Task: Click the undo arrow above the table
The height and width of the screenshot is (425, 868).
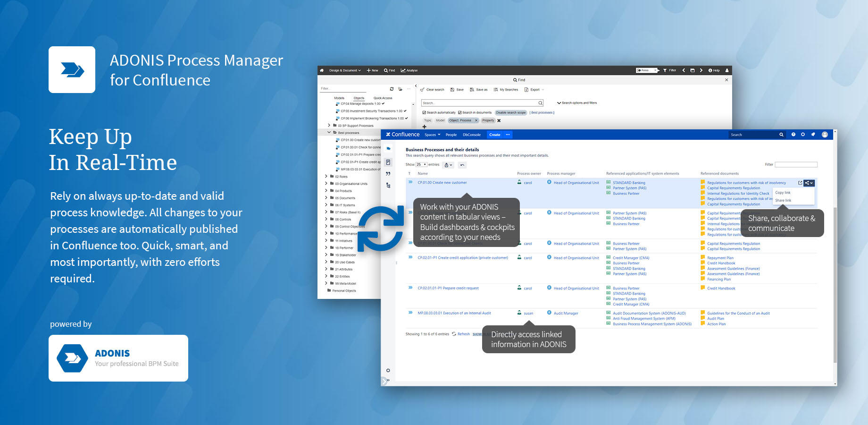Action: [x=462, y=165]
